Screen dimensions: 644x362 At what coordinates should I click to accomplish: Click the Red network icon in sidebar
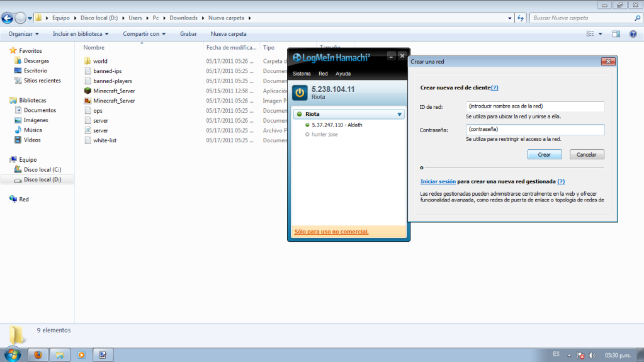(x=13, y=199)
